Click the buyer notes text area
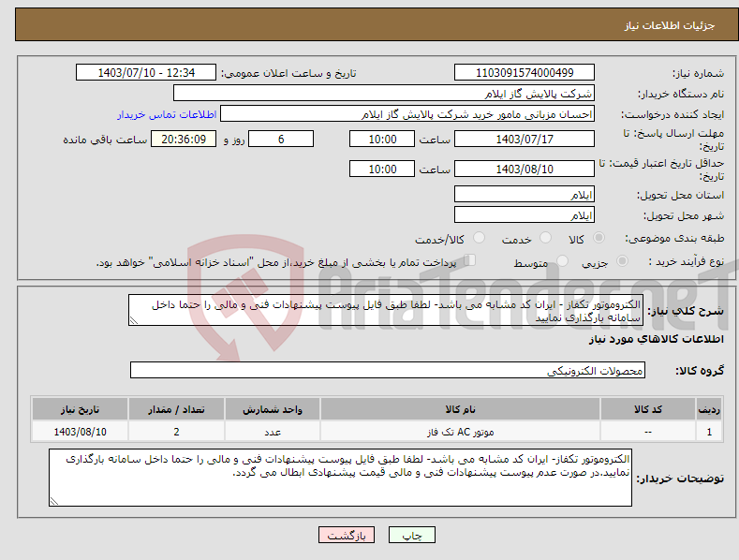Screen dimensions: 739x560 coord(340,478)
